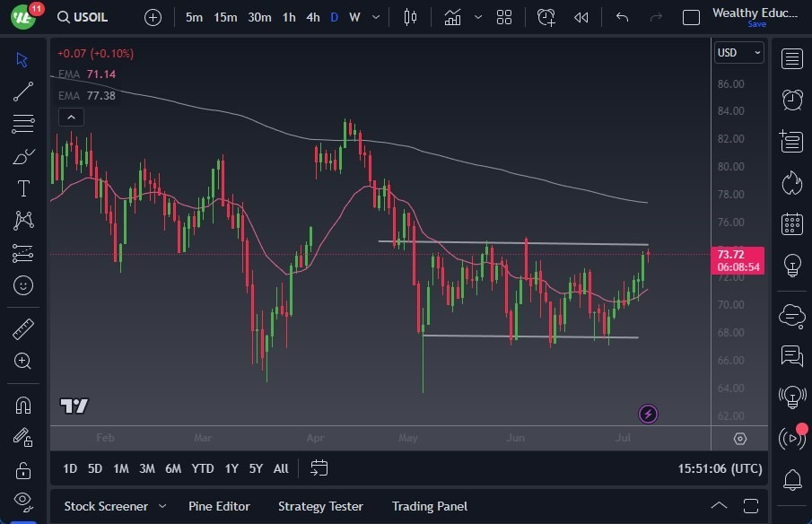Collapse the indicator legend chevron
The height and width of the screenshot is (524, 812).
(x=70, y=117)
